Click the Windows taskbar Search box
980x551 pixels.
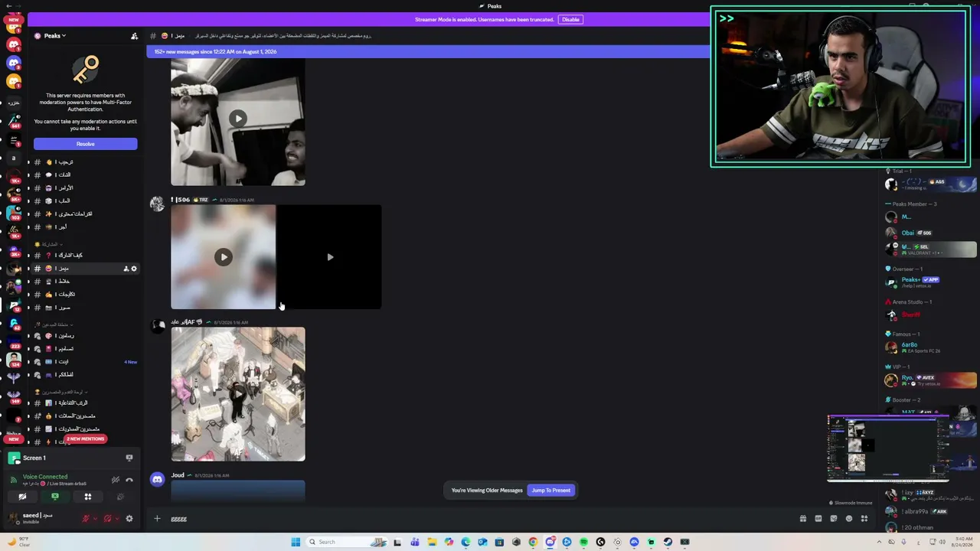345,542
